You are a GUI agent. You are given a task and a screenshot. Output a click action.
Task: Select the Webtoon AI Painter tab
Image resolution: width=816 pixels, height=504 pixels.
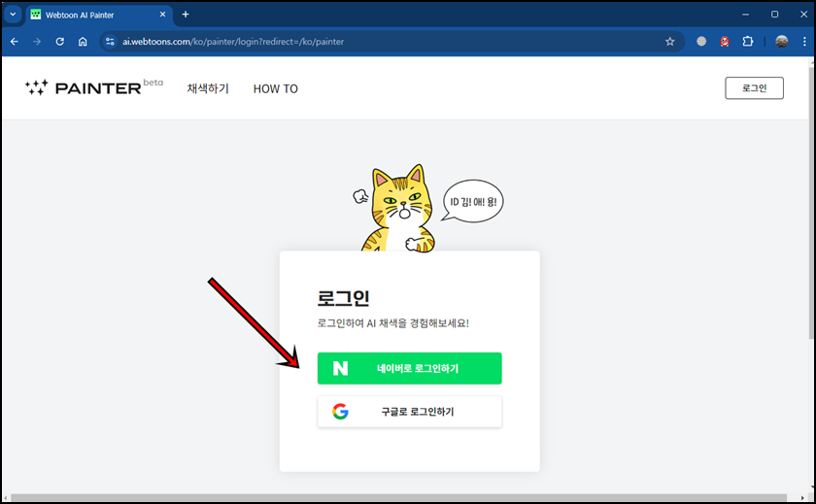[99, 16]
